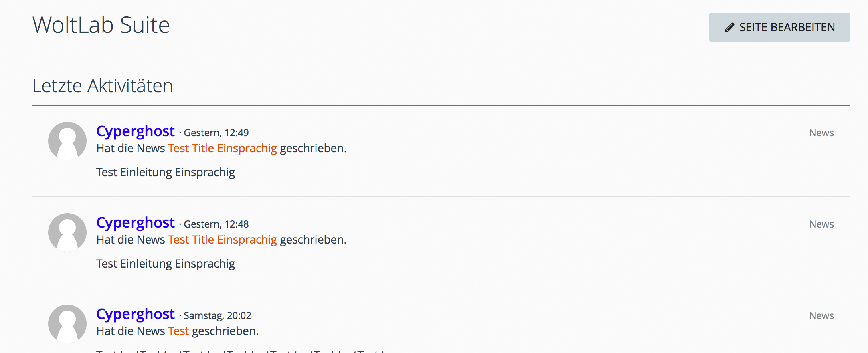The width and height of the screenshot is (868, 353).
Task: Click the pencil icon on SEITE BEARBEITEN
Action: (730, 27)
